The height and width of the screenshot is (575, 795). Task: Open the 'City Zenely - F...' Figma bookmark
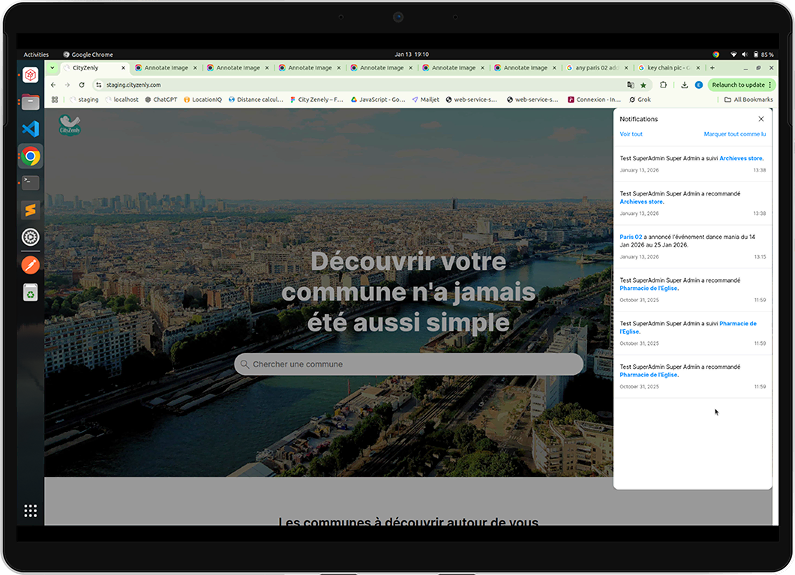317,100
